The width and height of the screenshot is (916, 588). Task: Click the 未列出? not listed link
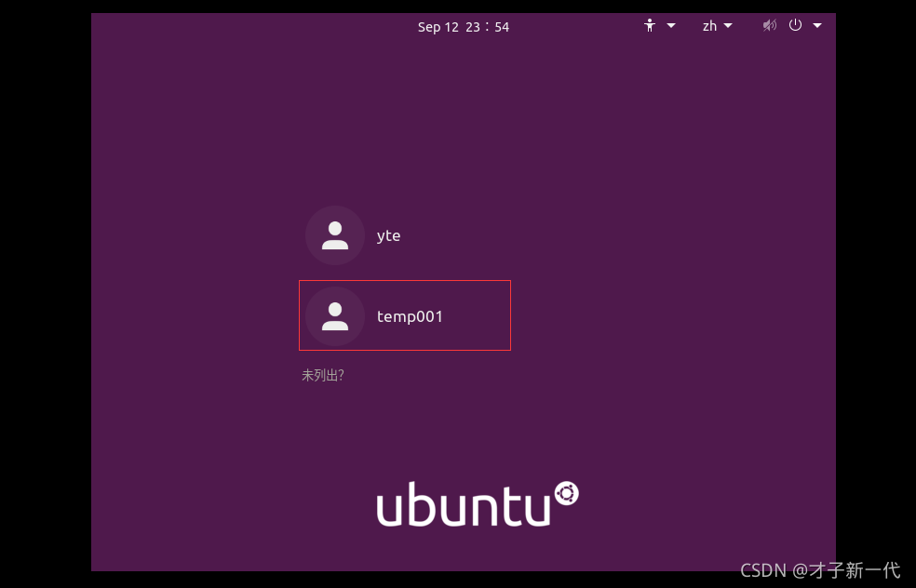coord(322,375)
